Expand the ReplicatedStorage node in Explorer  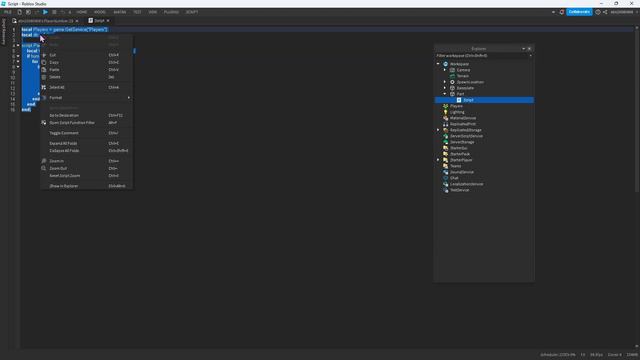pos(438,130)
